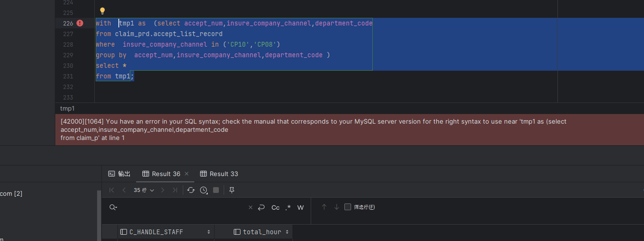644x241 pixels.
Task: Toggle the Cc match case option
Action: pyautogui.click(x=276, y=207)
